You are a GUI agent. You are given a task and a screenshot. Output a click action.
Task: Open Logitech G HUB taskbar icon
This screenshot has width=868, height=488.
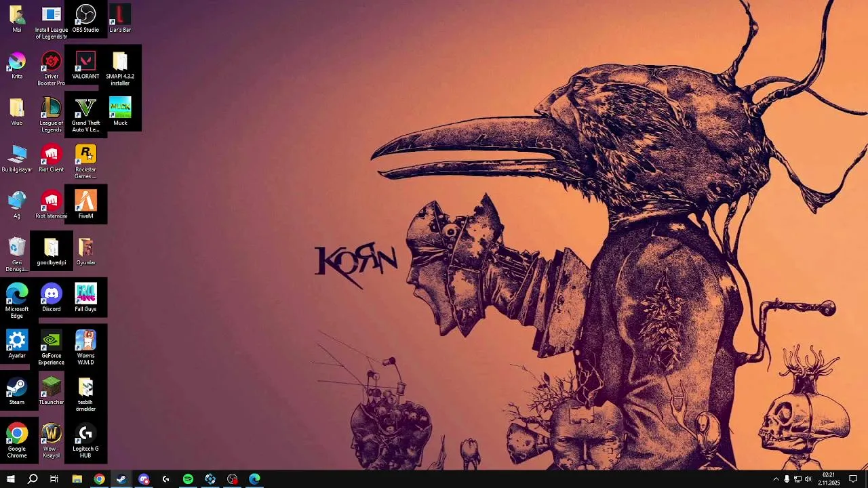[x=166, y=479]
